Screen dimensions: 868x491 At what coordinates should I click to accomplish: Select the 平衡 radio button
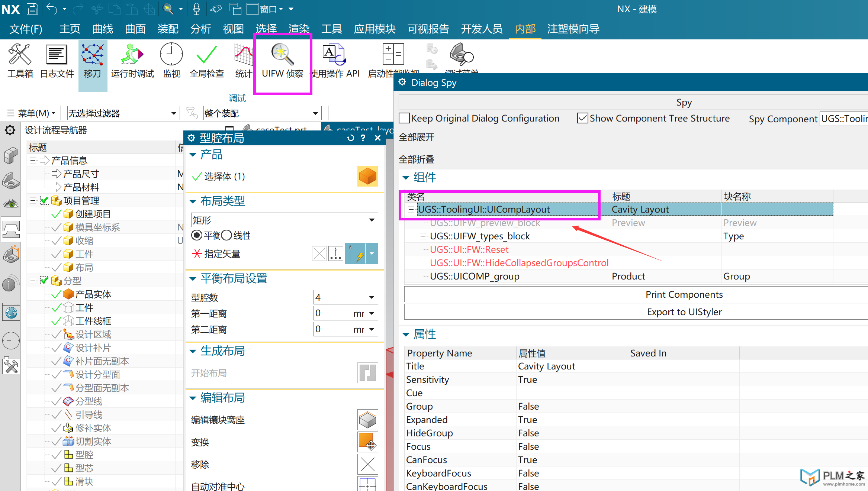(x=197, y=235)
